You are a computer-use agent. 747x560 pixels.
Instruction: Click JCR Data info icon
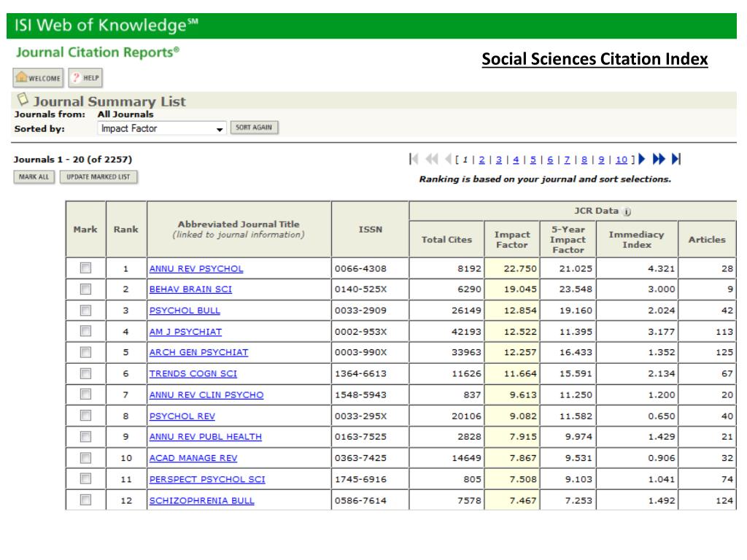coord(627,211)
